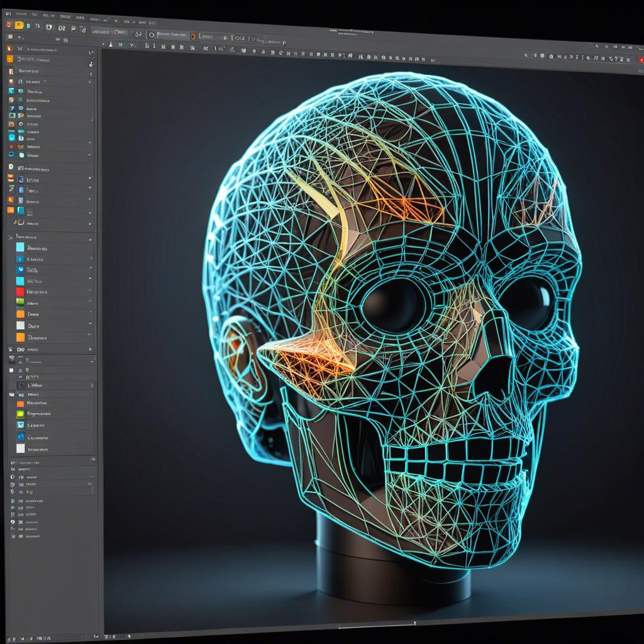Screen dimensions: 644x644
Task: Click the clock icon in the bottom list
Action: pos(13,485)
